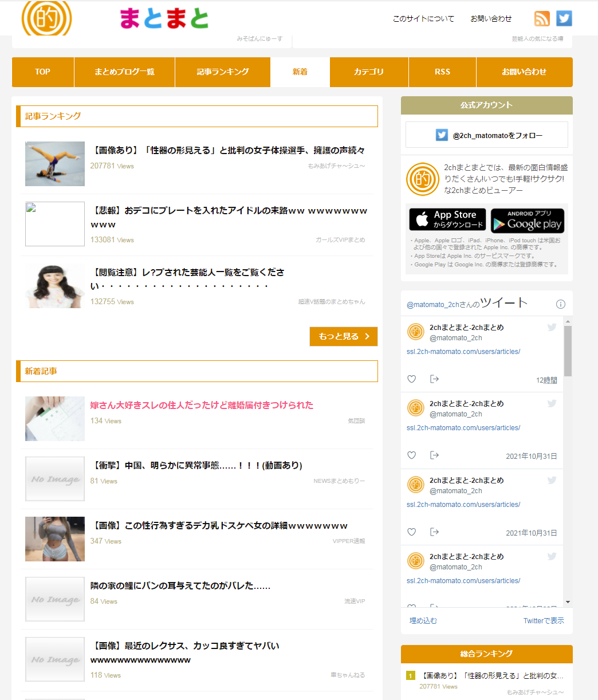Open the 【画像あり】 女子体操選手 article in 記事ランキング list

[x=228, y=150]
